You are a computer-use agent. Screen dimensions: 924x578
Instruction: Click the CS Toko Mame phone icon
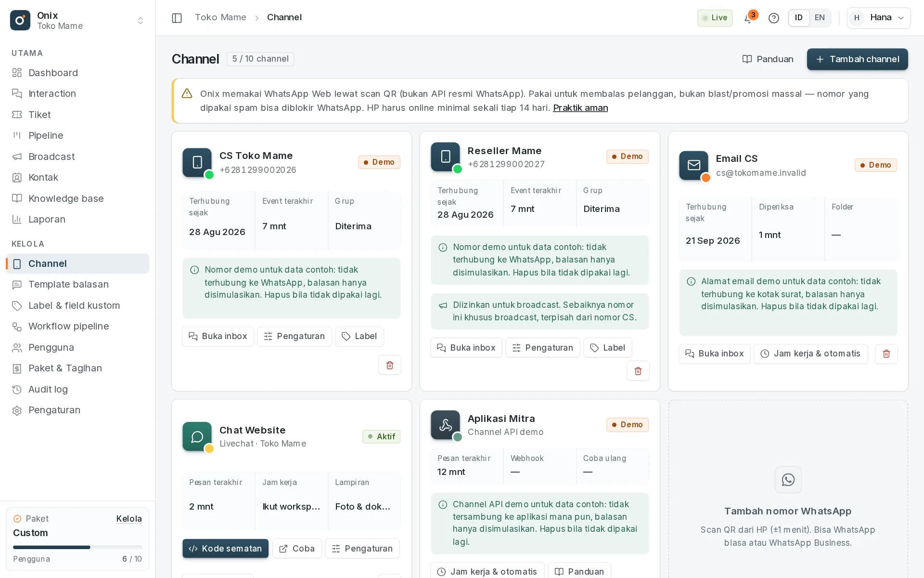(197, 162)
